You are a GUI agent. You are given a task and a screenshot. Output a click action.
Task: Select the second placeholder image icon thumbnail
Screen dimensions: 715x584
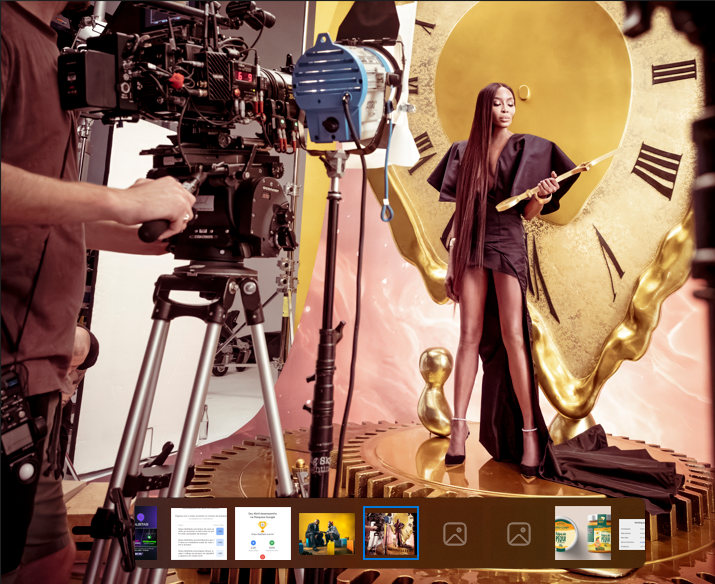[x=518, y=534]
